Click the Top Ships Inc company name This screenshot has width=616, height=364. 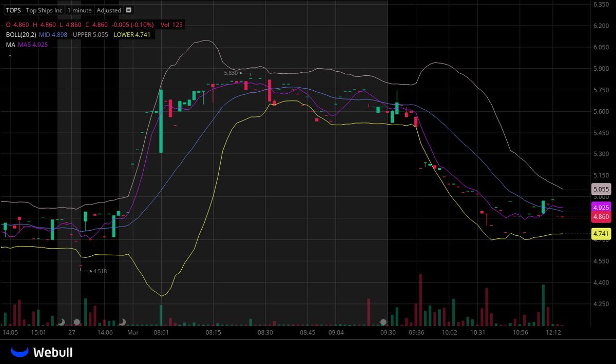[44, 10]
